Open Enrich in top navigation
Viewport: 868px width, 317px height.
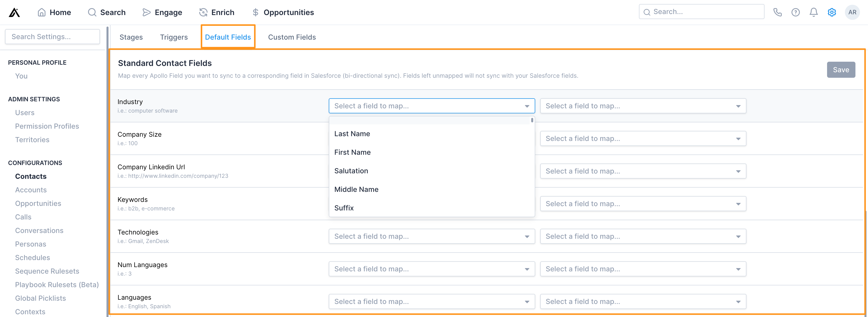(217, 13)
